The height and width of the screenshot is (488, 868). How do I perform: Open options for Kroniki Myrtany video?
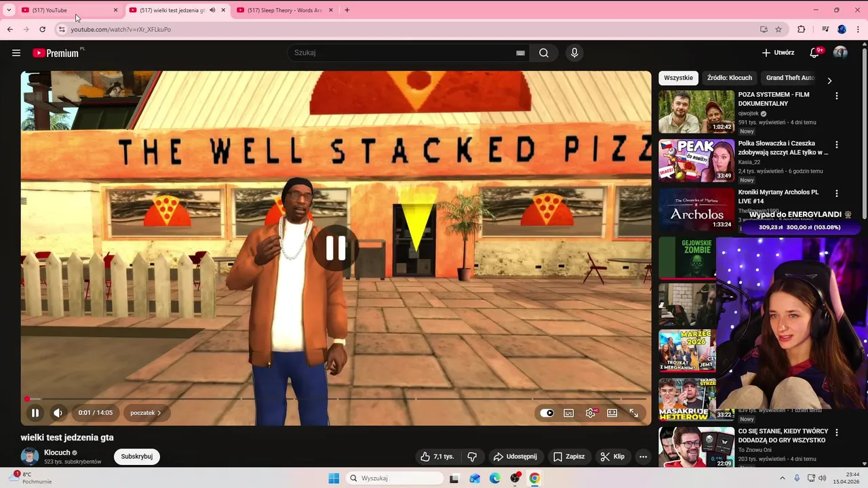point(837,193)
